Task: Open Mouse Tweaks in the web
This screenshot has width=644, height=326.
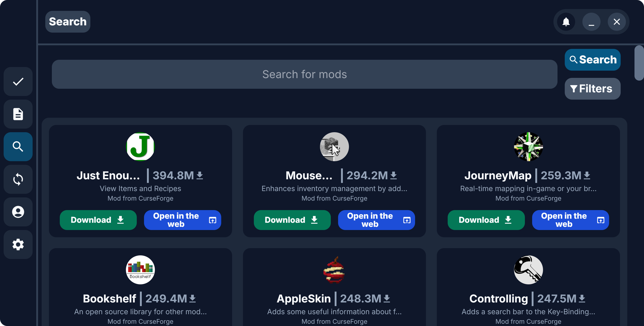Action: tap(377, 220)
